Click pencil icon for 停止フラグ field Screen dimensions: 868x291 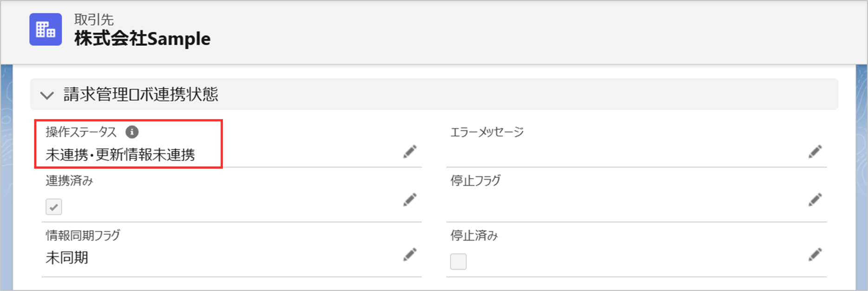coord(815,200)
